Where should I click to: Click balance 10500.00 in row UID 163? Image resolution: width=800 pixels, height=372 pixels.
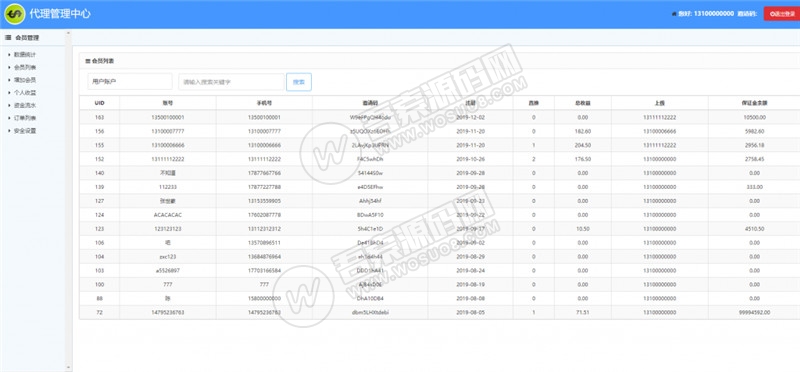tap(755, 117)
